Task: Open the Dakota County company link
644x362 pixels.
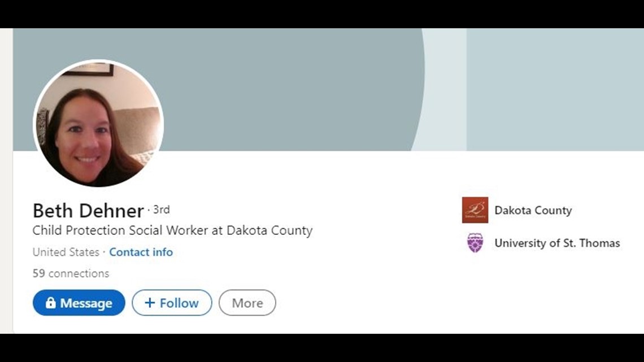Action: click(x=533, y=210)
